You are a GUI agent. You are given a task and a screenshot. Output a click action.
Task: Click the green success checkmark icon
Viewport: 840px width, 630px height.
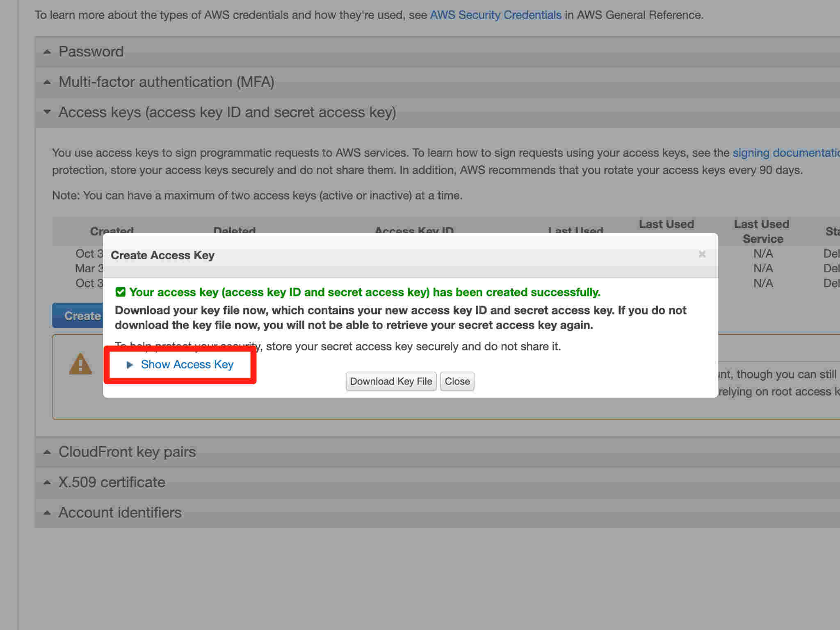[120, 292]
